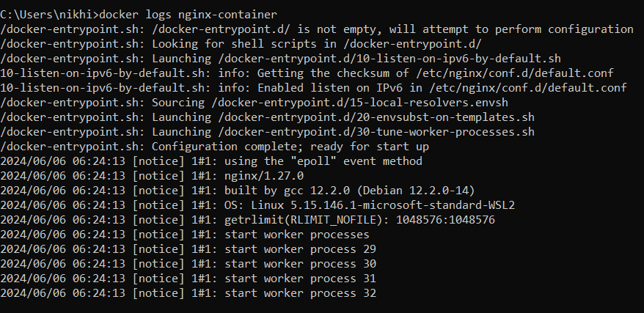Click the 'is not empty' configuration message line
Screen dimensions: 644x313
316,29
